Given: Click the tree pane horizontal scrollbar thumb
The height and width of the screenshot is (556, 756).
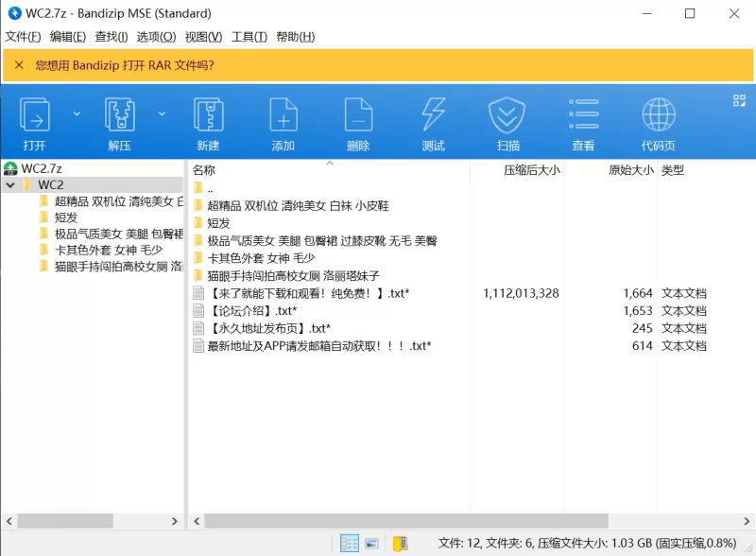Looking at the screenshot, I should click(x=65, y=521).
